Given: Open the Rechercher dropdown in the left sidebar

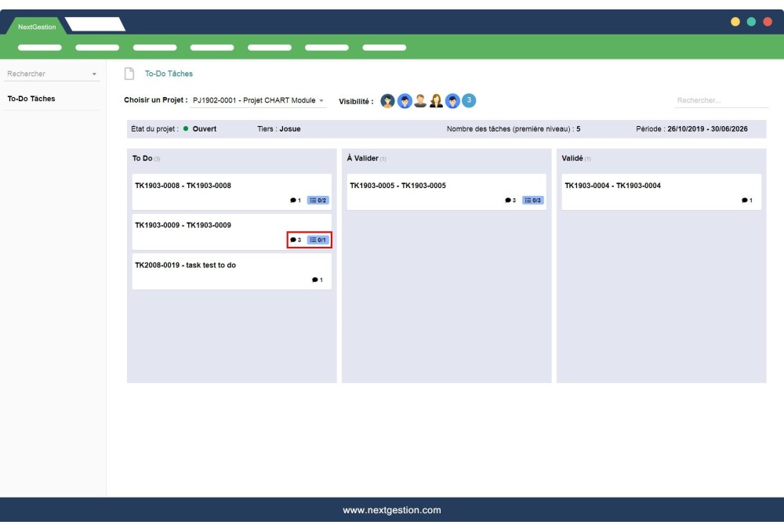Looking at the screenshot, I should click(51, 73).
